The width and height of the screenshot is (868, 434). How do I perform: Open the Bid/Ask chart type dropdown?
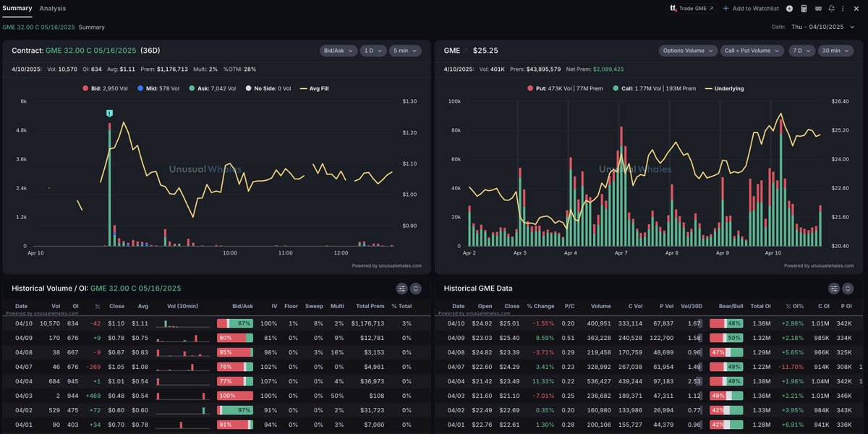tap(339, 51)
